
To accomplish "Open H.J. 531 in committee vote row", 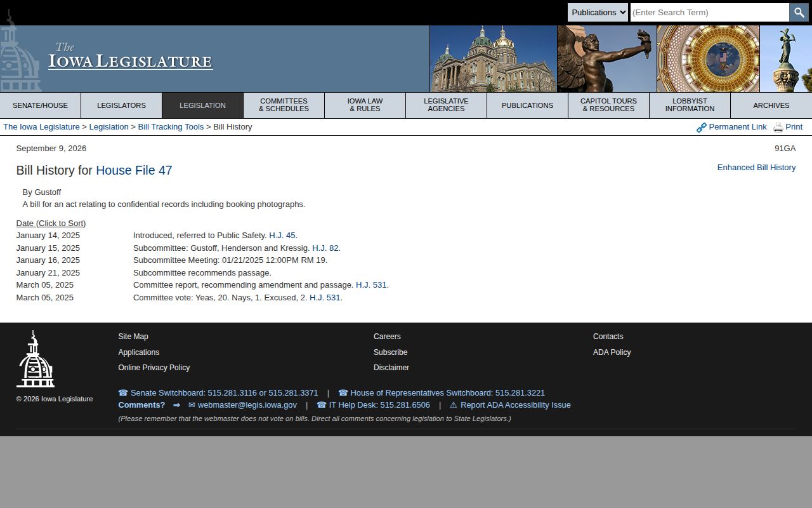I will coord(325,298).
